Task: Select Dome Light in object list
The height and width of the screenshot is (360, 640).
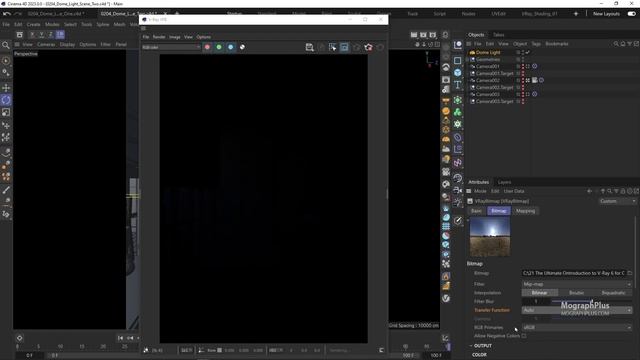Action: coord(488,53)
